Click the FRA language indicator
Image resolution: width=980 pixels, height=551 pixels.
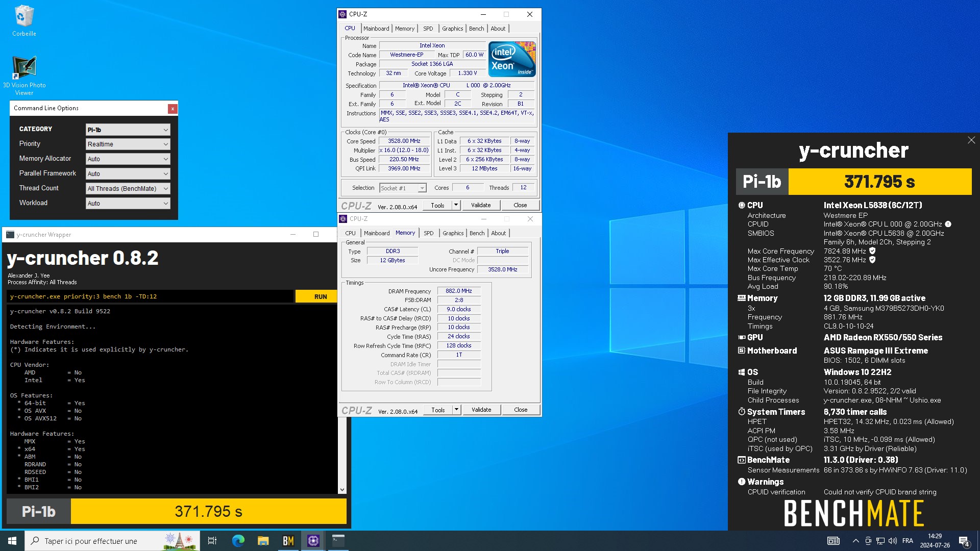(x=908, y=541)
